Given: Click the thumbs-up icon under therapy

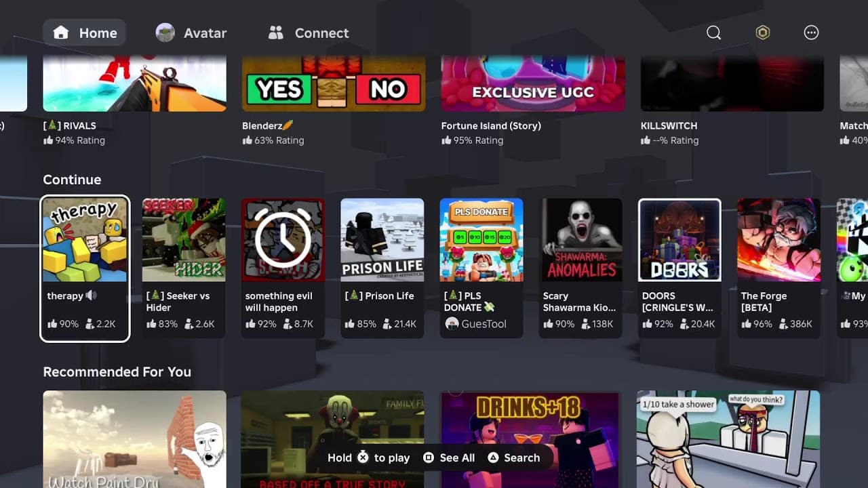Looking at the screenshot, I should coord(52,324).
